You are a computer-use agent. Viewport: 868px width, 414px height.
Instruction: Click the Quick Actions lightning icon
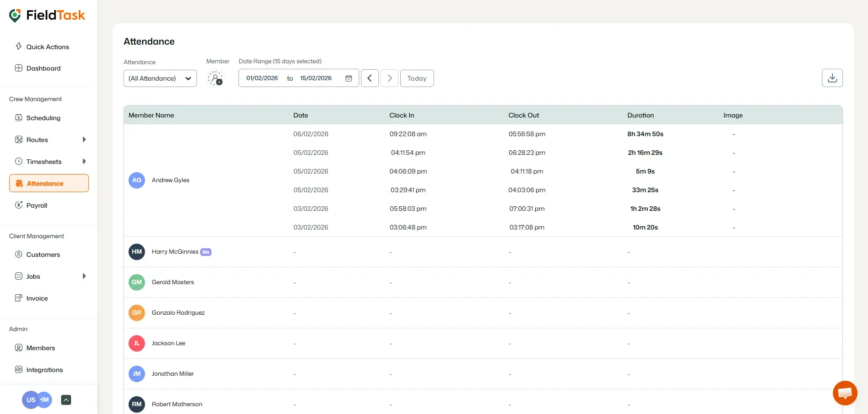point(19,46)
